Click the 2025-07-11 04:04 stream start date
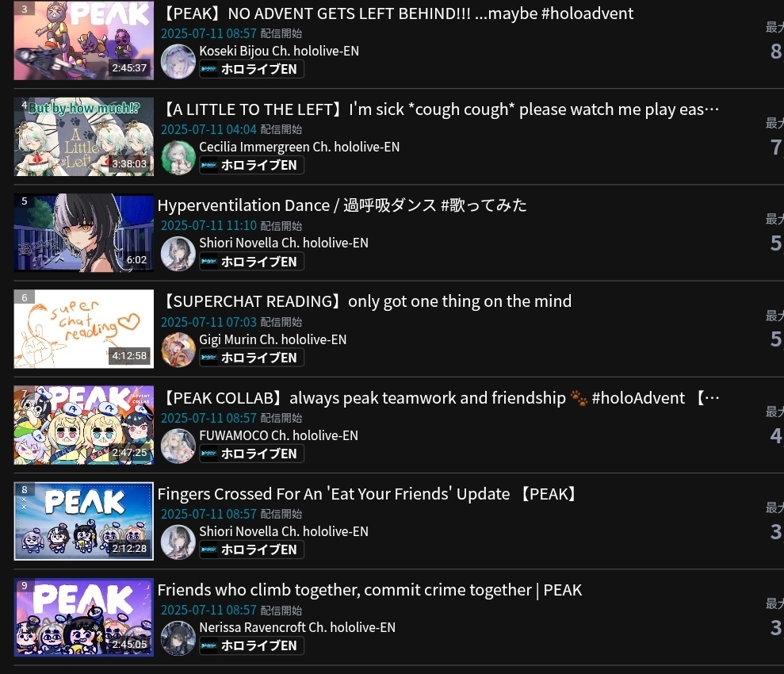The width and height of the screenshot is (784, 674). click(x=208, y=129)
